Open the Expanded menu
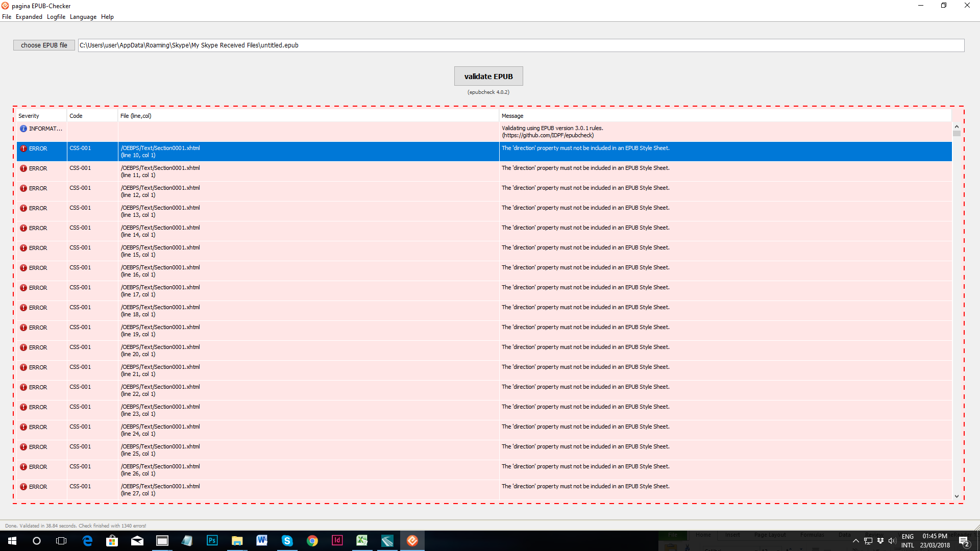The image size is (980, 551). pos(29,17)
